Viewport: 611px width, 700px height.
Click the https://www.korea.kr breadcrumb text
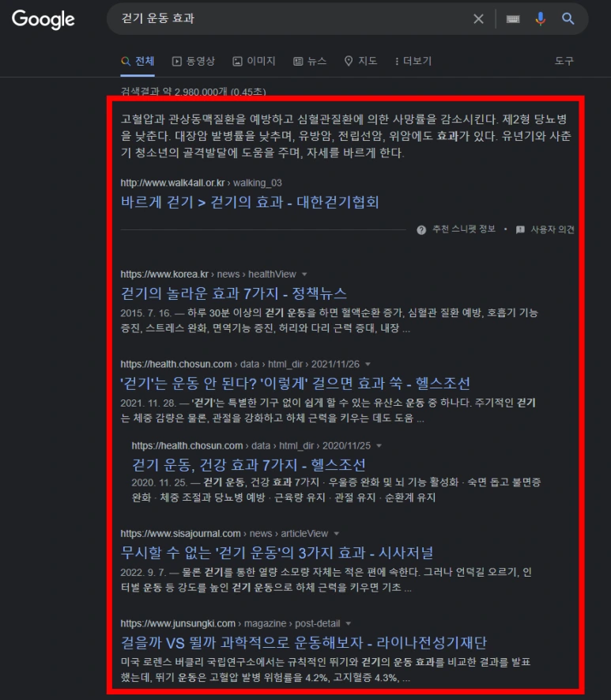pyautogui.click(x=164, y=274)
